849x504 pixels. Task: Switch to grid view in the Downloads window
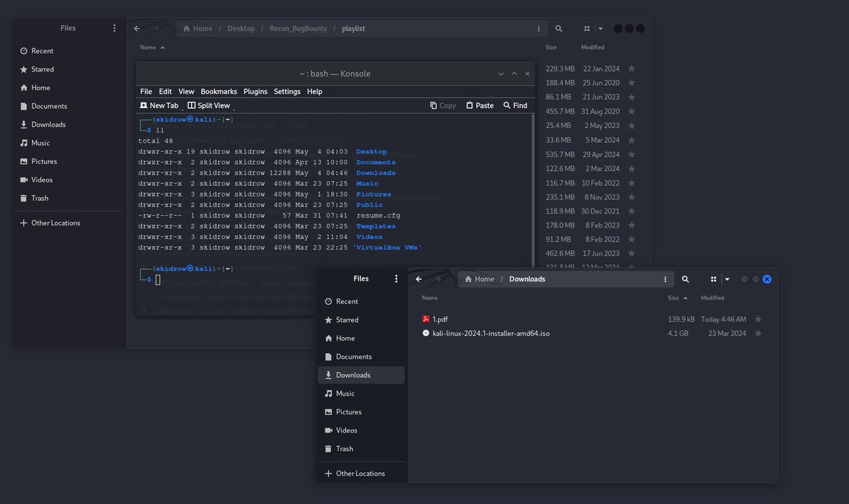tap(713, 279)
